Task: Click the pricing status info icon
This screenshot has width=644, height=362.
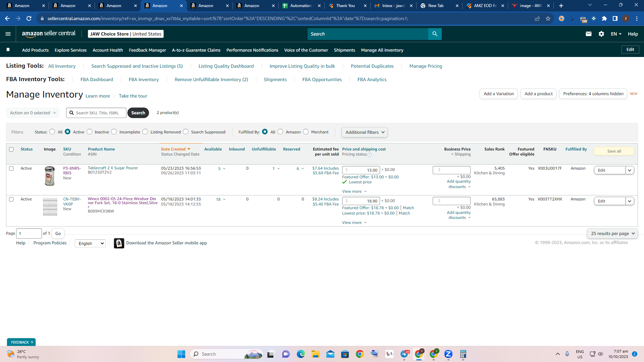Action: pos(370,155)
